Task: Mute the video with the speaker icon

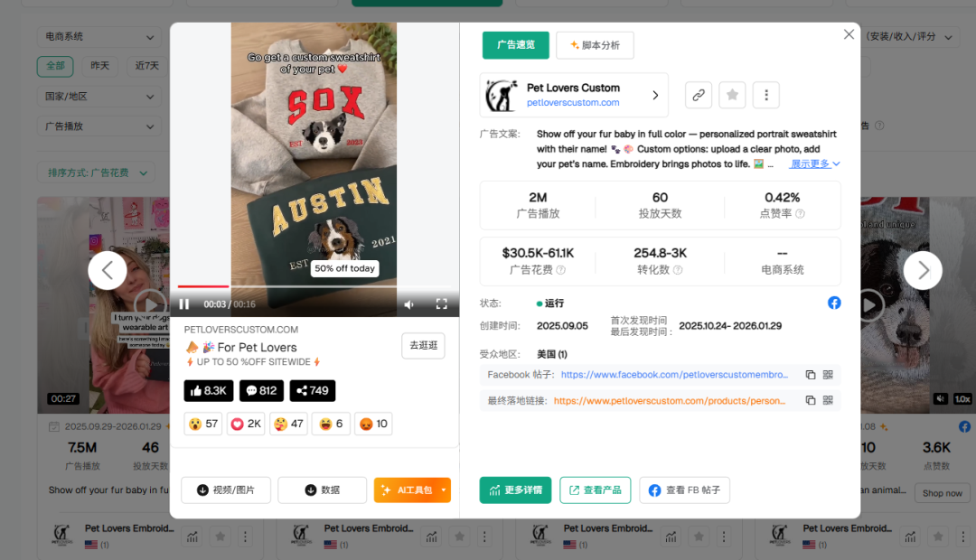Action: 409,303
